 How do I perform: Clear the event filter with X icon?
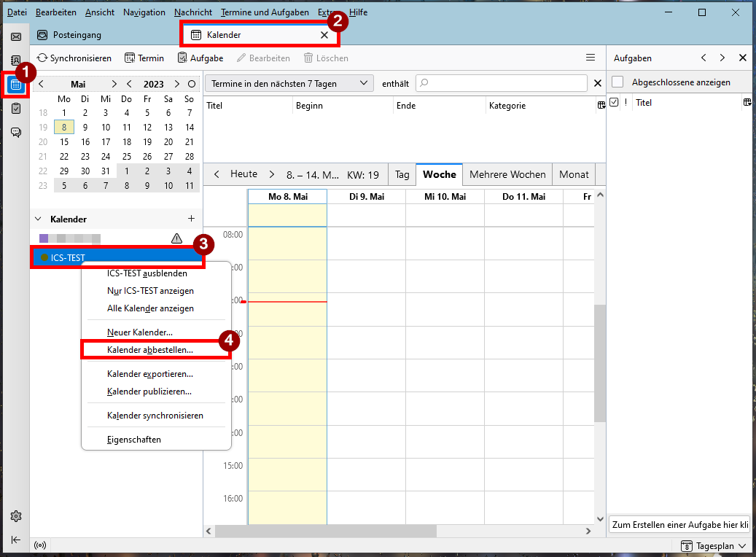click(598, 83)
